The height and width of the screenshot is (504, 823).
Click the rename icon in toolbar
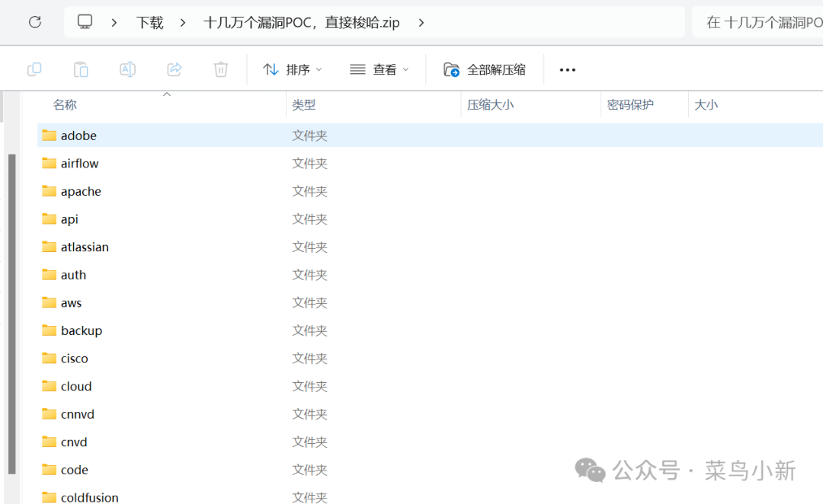(x=127, y=69)
